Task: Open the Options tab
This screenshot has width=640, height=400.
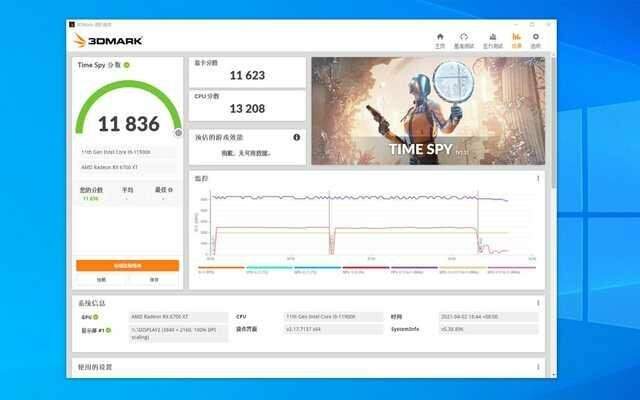Action: coord(536,40)
